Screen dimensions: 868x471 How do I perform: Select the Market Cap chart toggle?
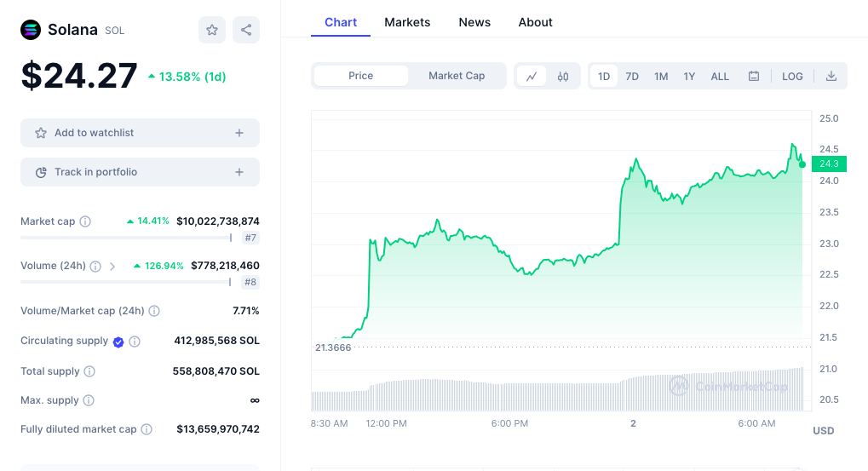[x=457, y=76]
